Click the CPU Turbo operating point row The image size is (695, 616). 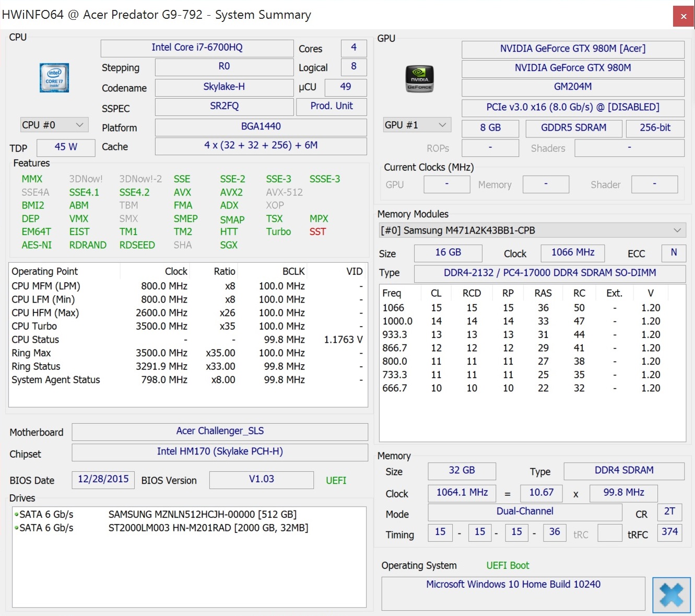(x=187, y=326)
